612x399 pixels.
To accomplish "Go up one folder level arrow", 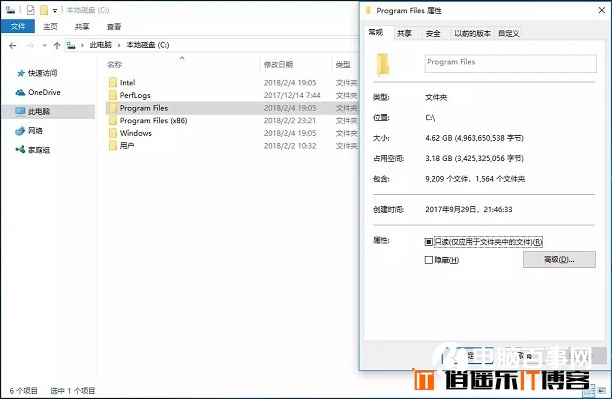I will pos(57,46).
